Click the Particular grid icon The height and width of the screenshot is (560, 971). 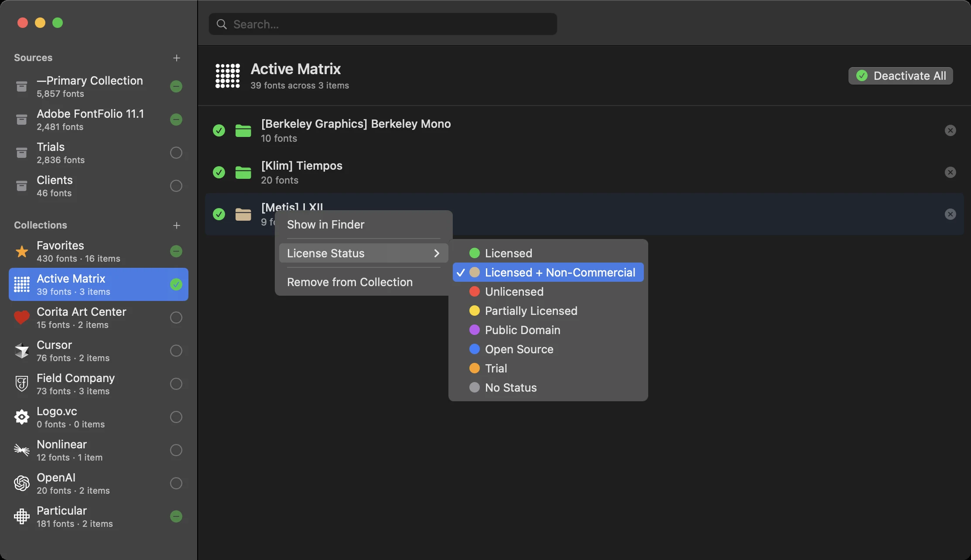pos(22,516)
